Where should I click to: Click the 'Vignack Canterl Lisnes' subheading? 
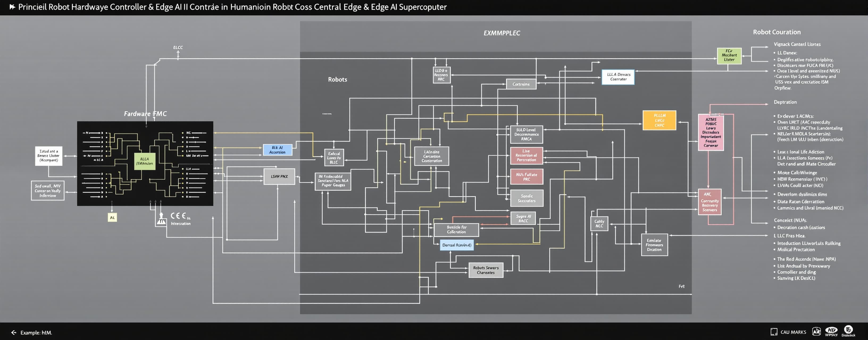pos(797,44)
